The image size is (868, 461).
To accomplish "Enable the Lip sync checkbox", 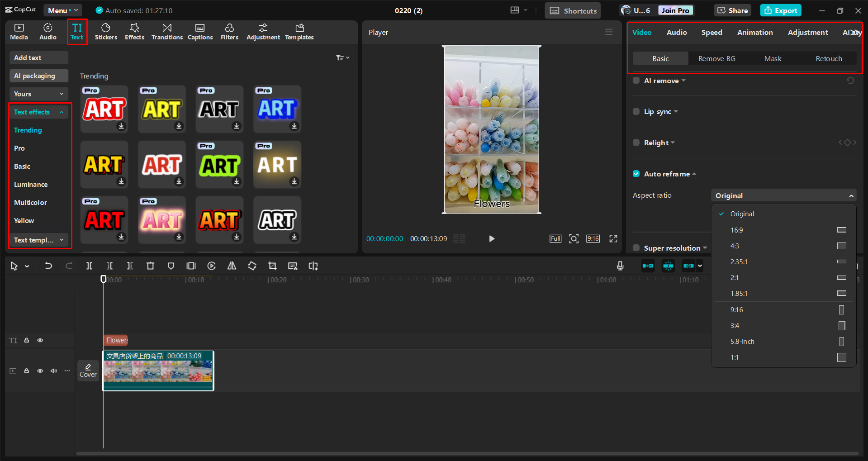I will click(x=636, y=111).
